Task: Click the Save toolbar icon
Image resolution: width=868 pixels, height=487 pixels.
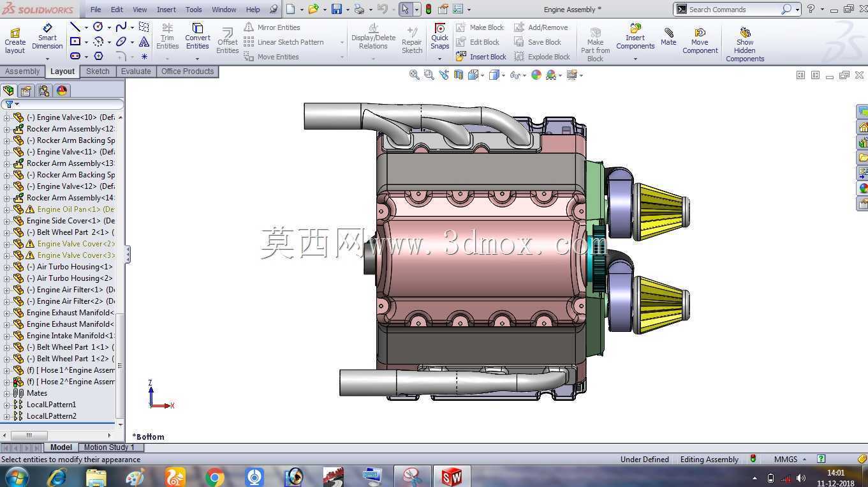Action: coord(337,9)
